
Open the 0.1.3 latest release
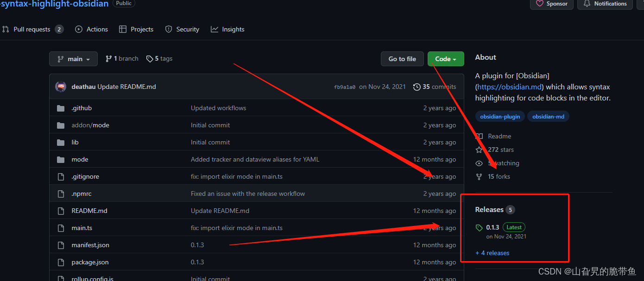tap(492, 227)
